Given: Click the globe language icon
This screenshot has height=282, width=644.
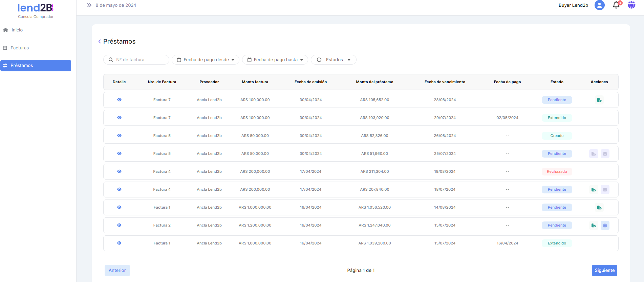Looking at the screenshot, I should pyautogui.click(x=631, y=5).
